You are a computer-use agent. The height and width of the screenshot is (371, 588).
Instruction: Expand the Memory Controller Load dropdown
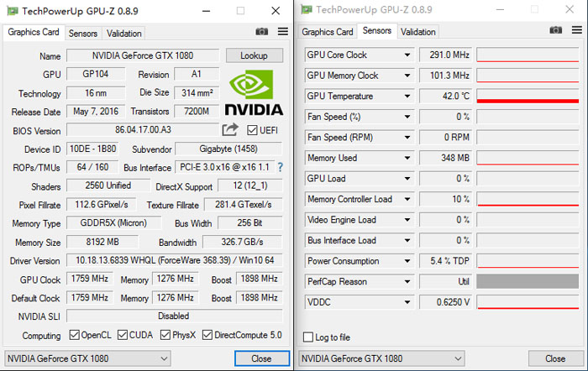click(407, 199)
